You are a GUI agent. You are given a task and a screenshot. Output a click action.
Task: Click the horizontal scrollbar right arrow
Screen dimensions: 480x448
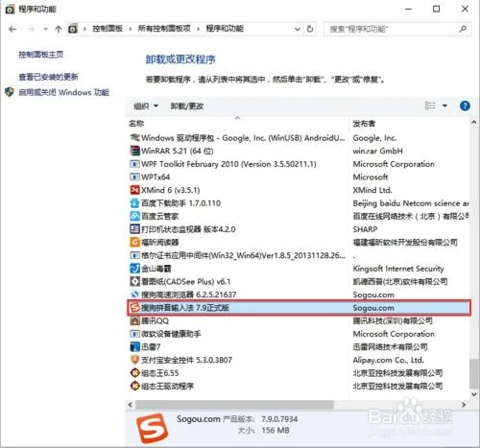tap(464, 405)
